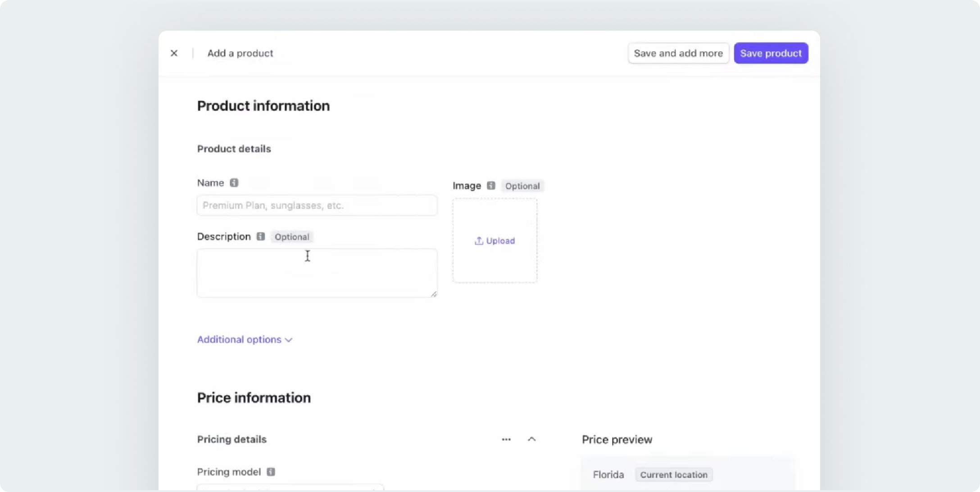Image resolution: width=980 pixels, height=492 pixels.
Task: Open the Pricing model dropdown
Action: (x=290, y=487)
